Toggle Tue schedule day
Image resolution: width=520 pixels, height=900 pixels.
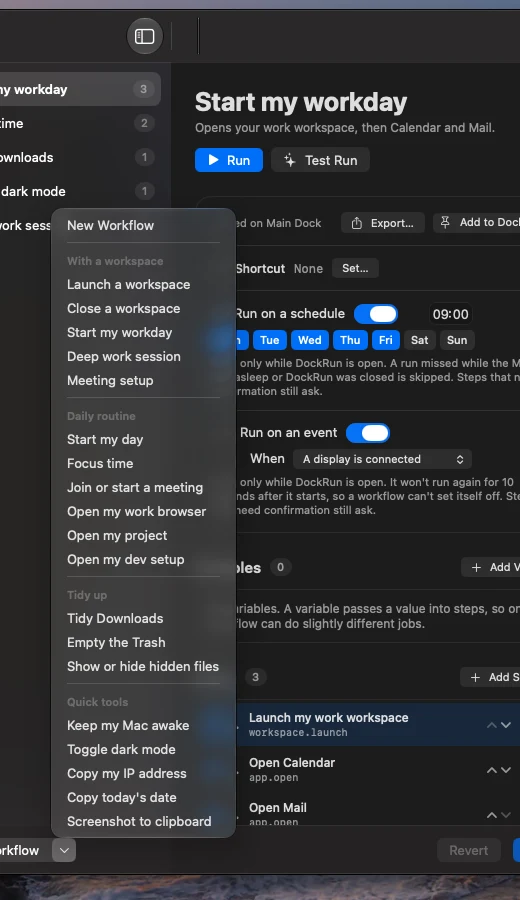pos(270,340)
